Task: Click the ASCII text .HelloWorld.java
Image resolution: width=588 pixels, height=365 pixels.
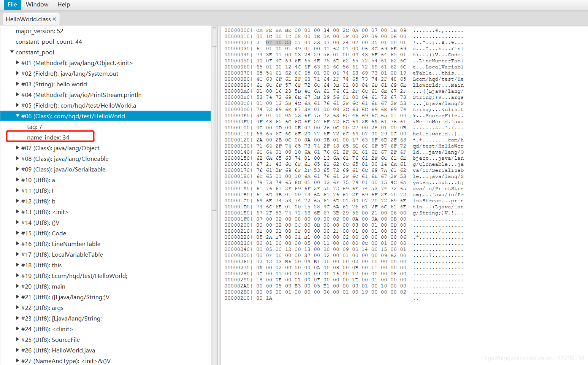Action: point(438,122)
